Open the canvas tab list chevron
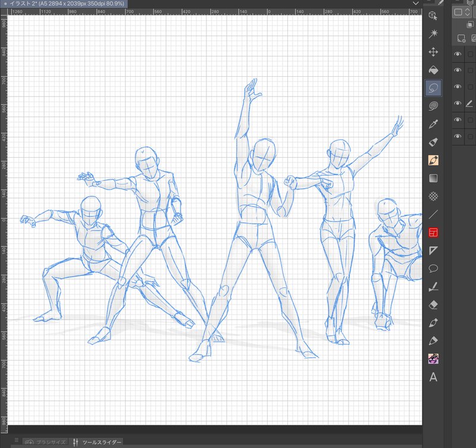The height and width of the screenshot is (448, 476). [415, 4]
